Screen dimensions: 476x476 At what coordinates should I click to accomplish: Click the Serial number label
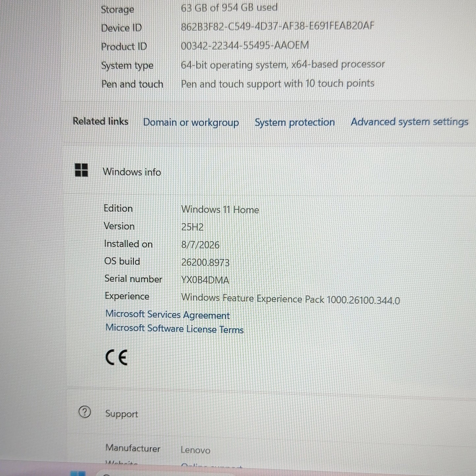coord(133,279)
